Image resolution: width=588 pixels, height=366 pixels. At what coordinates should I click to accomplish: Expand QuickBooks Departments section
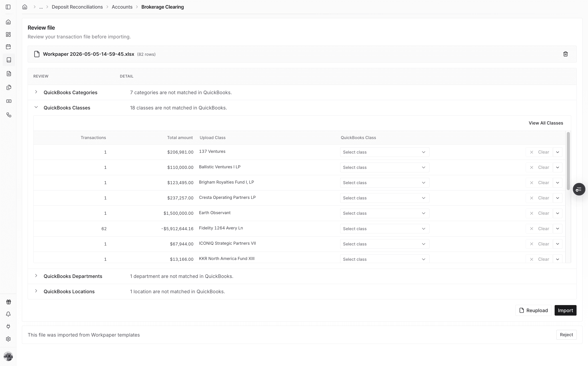(36, 276)
